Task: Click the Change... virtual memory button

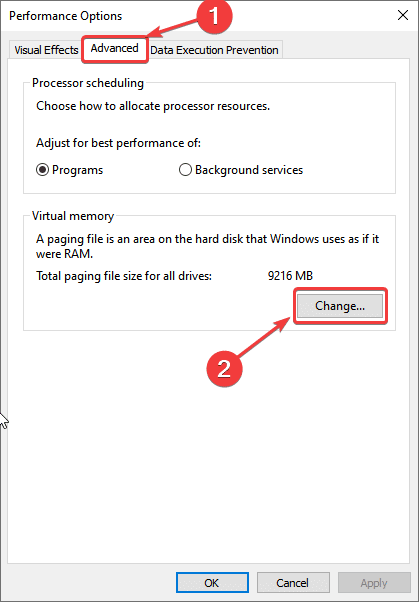Action: [x=340, y=306]
